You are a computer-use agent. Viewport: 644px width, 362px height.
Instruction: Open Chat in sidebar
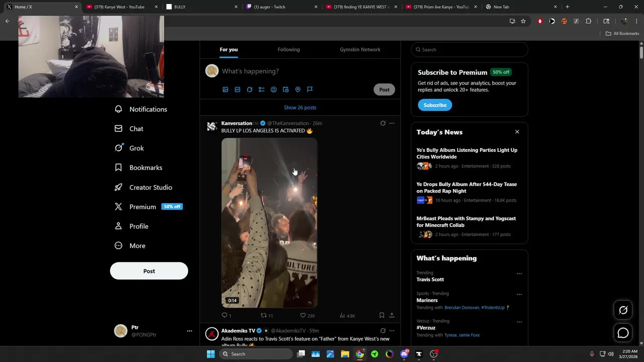pos(129,129)
